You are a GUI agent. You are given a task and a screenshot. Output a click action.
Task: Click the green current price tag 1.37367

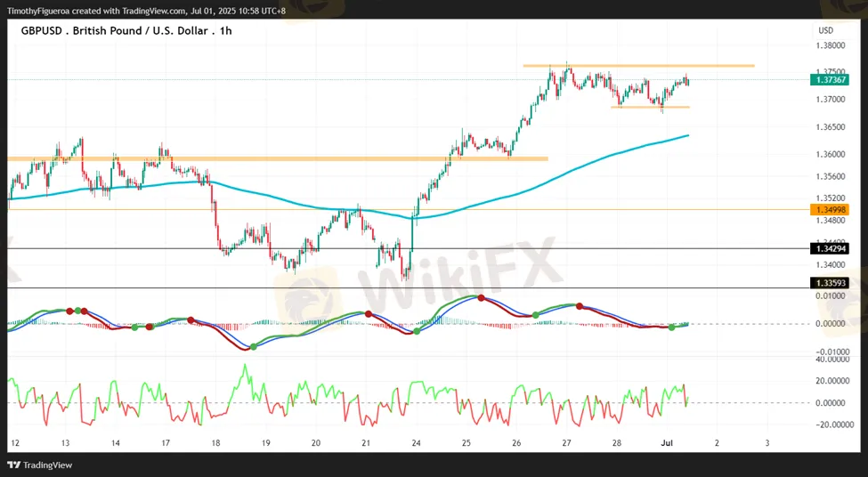(x=829, y=80)
